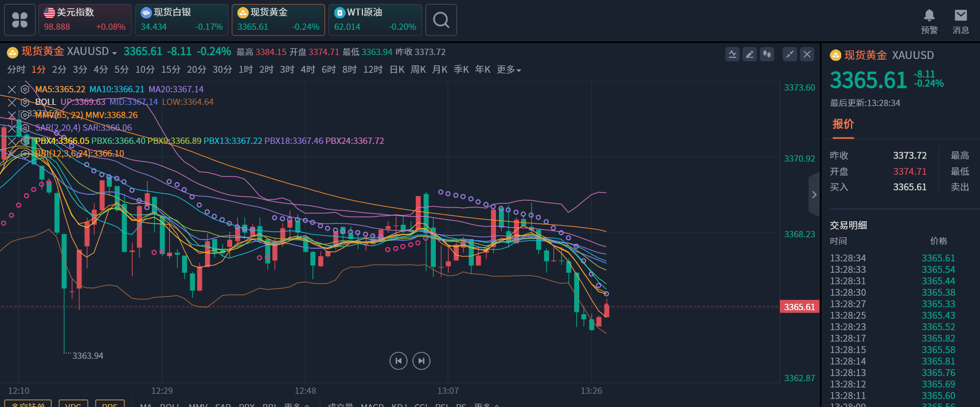Change chart style via candlestick icon
This screenshot has height=407, width=980.
pos(767,54)
